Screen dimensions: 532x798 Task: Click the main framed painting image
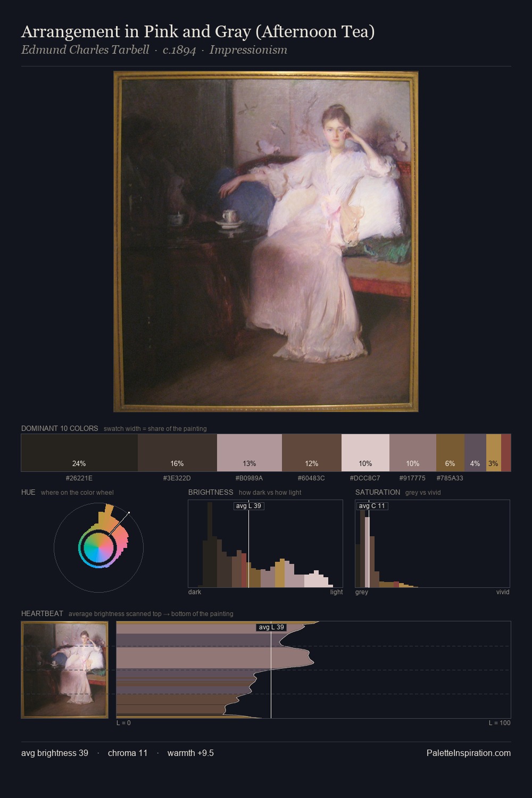[265, 242]
